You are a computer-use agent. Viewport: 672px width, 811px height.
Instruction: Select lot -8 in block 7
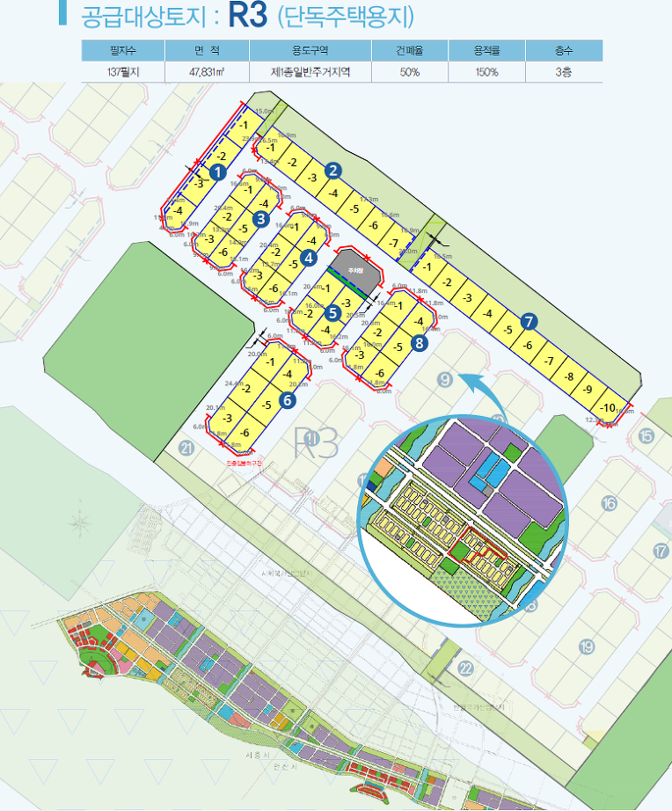[x=568, y=376]
